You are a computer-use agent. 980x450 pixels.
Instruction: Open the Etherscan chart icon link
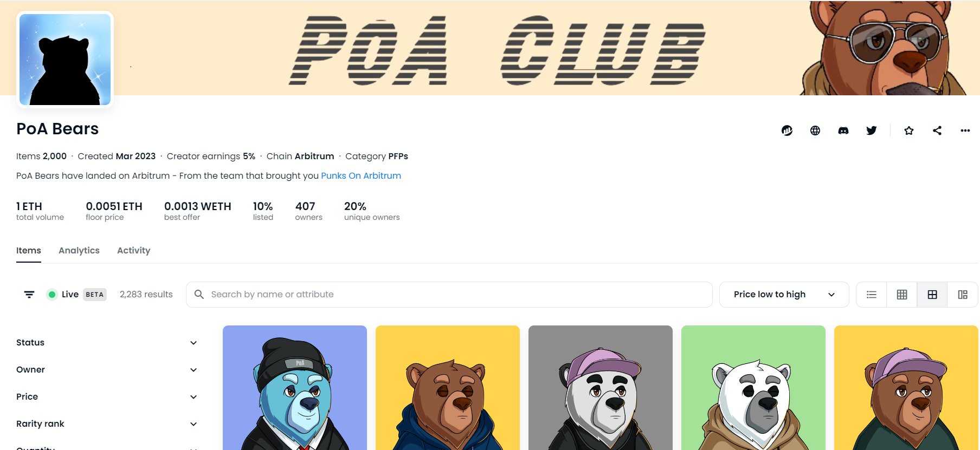click(x=787, y=131)
